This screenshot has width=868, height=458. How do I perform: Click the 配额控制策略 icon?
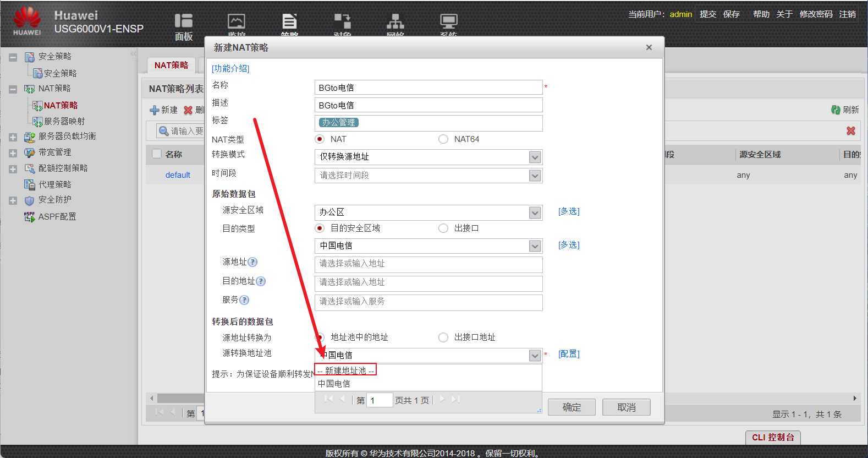coord(30,168)
